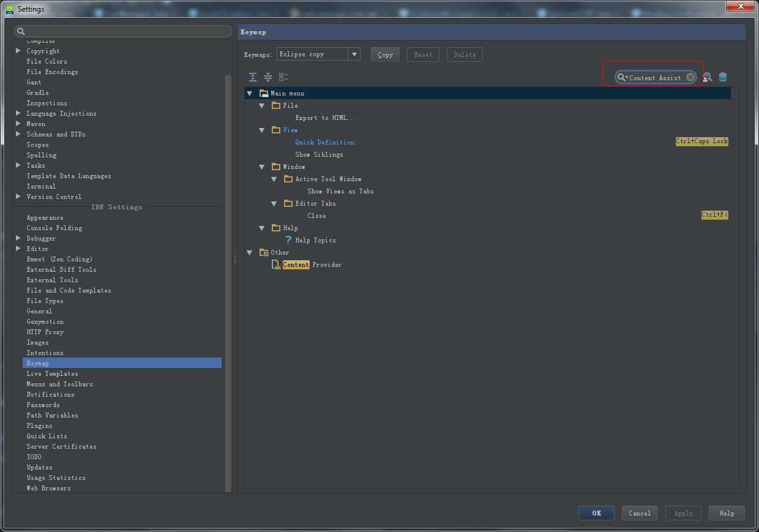759x532 pixels.
Task: Expand Copyright in settings list
Action: coord(18,51)
